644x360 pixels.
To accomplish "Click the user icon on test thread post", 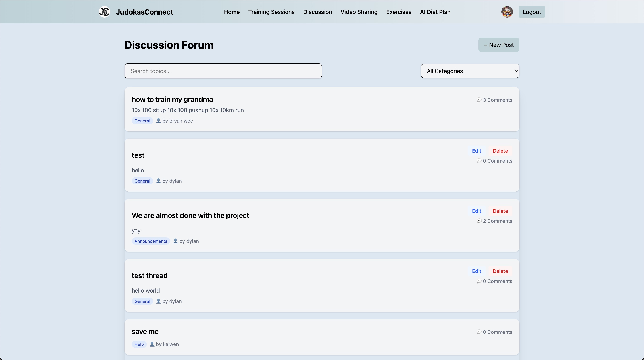I will [x=158, y=301].
